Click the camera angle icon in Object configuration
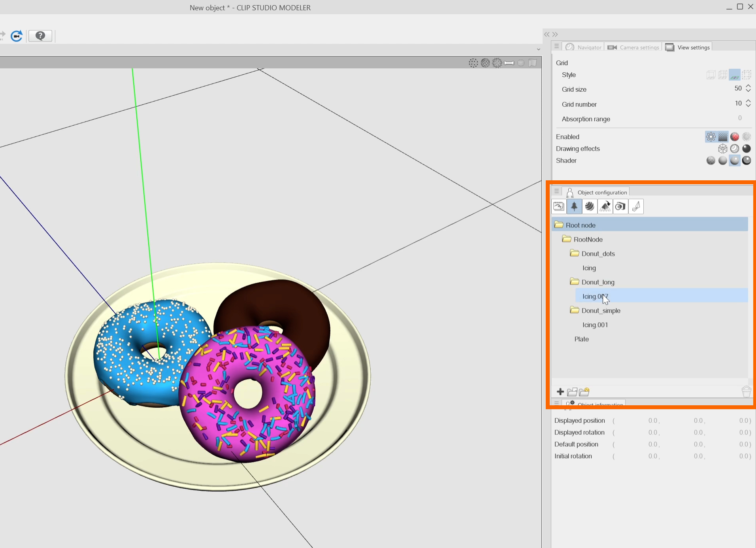This screenshot has height=548, width=756. point(620,206)
